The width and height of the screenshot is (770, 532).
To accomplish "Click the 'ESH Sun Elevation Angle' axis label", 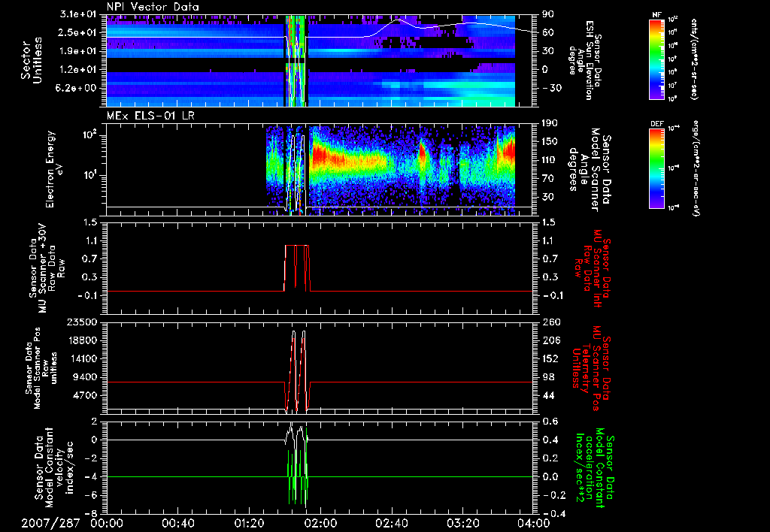I will click(x=584, y=60).
